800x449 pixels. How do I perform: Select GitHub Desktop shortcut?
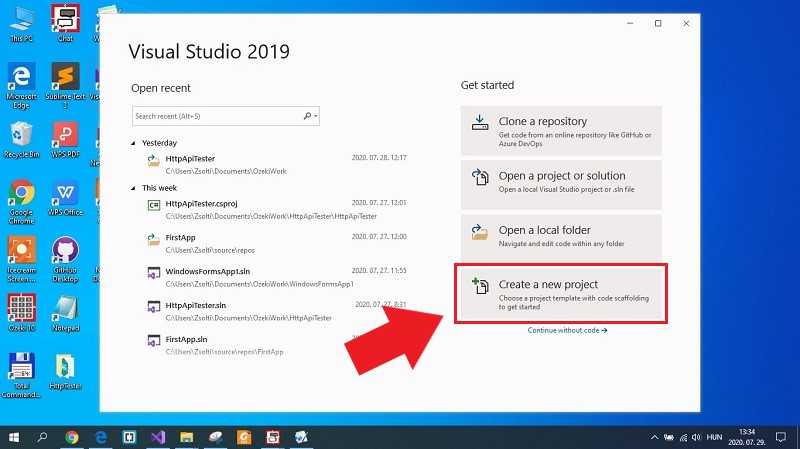(65, 260)
